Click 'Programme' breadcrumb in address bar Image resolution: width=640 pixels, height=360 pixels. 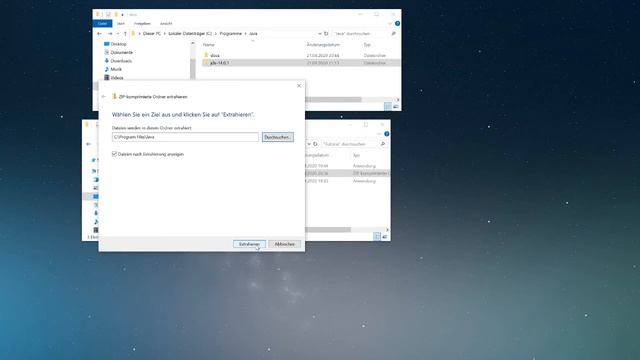point(231,33)
